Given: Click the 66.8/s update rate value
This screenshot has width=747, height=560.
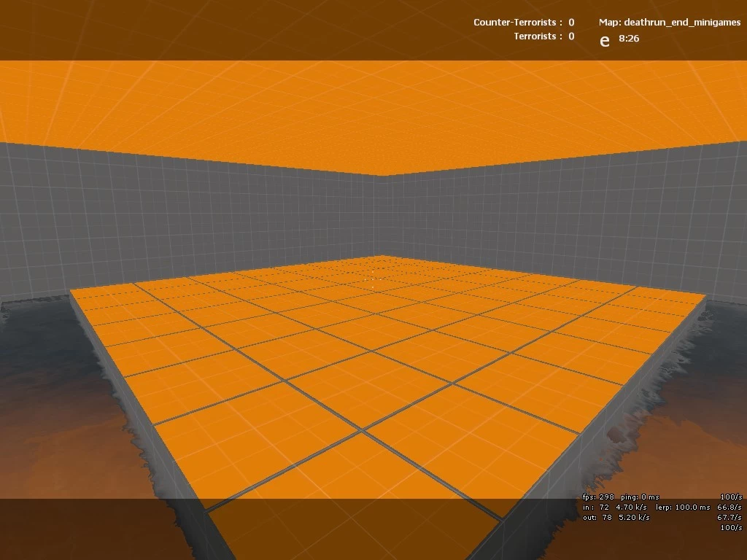Looking at the screenshot, I should click(729, 507).
